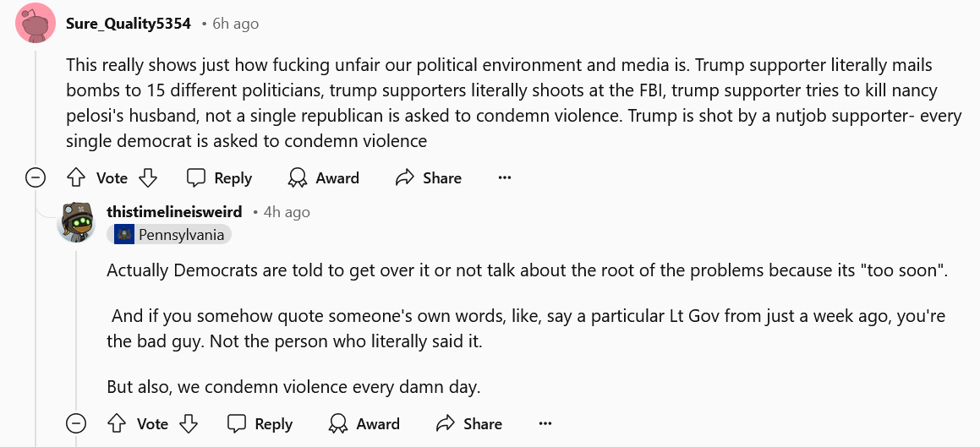Open thistimelineisweird username link

174,211
